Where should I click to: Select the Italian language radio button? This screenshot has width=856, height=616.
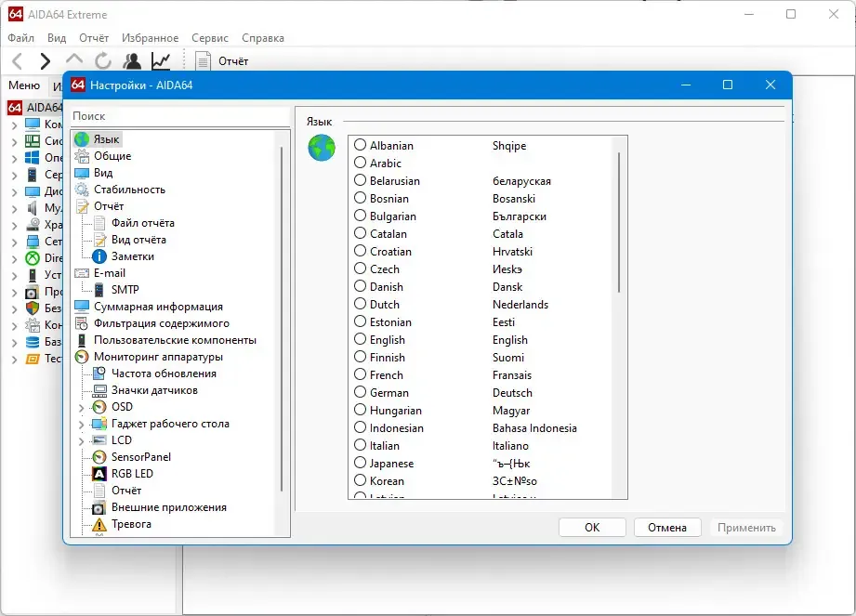pos(360,445)
